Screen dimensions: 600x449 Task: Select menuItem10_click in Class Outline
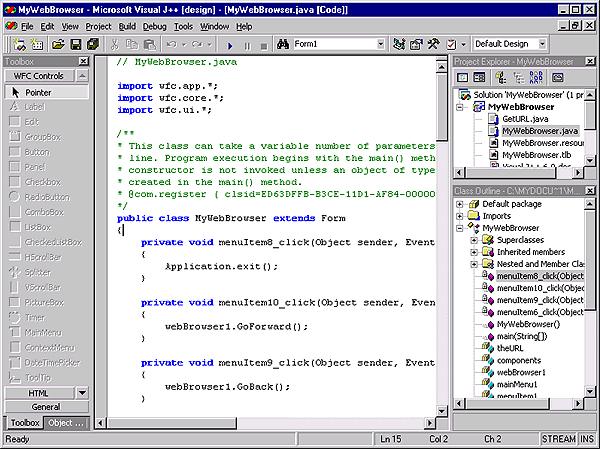(540, 288)
